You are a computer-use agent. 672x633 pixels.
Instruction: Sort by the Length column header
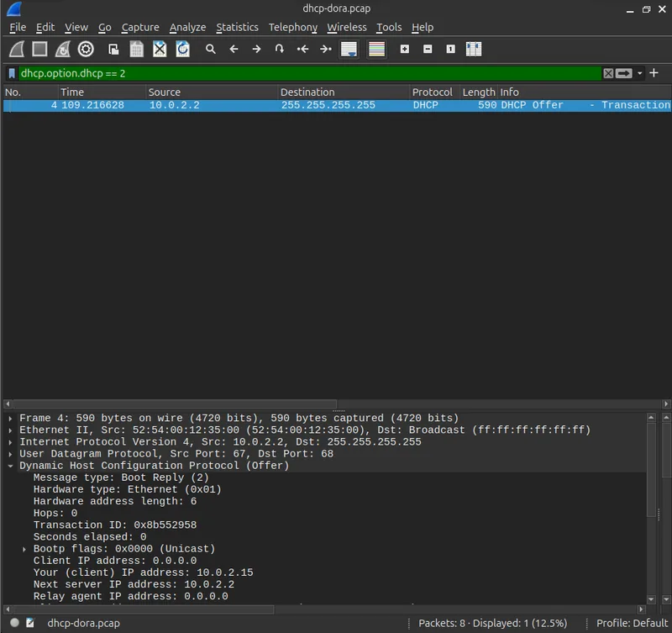coord(479,92)
